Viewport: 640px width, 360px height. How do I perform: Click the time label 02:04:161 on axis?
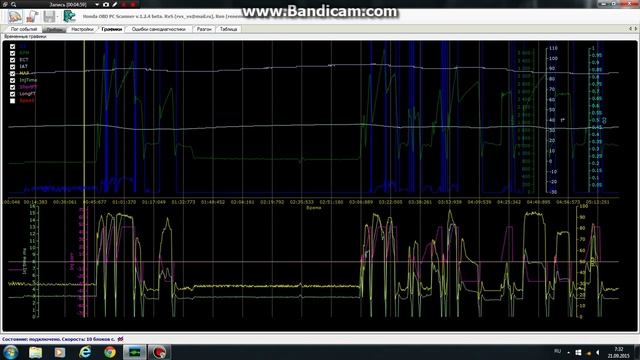coord(242,202)
